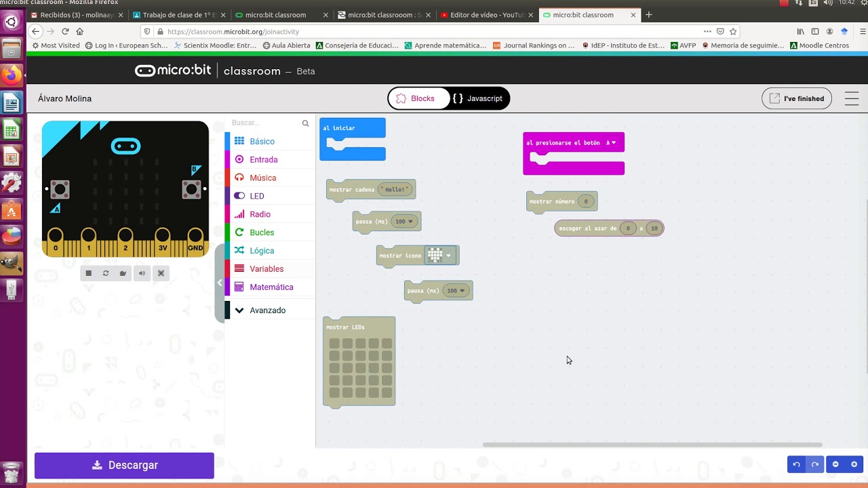Edit Hello! text in mostrar cadena block
This screenshot has width=868, height=488.
[395, 190]
